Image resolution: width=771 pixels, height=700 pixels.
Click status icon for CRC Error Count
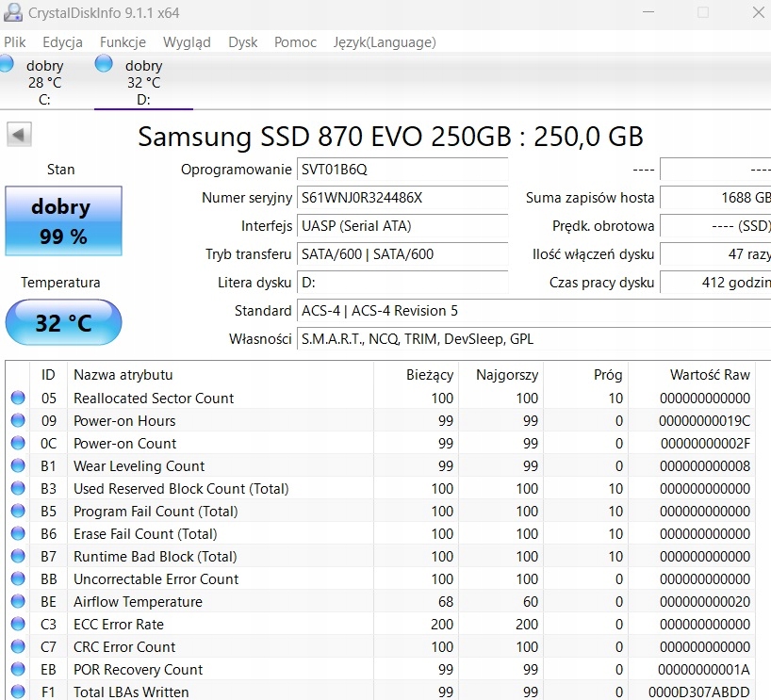click(18, 646)
